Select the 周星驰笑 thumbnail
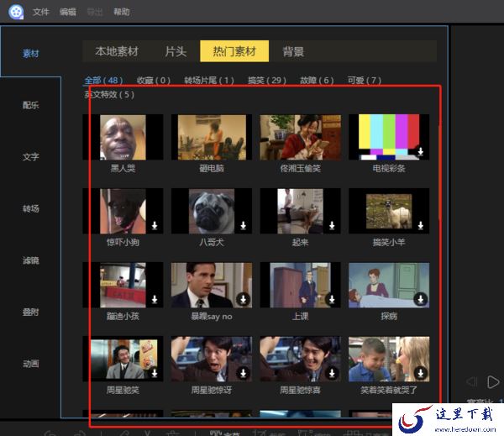The width and height of the screenshot is (504, 436). tap(123, 360)
